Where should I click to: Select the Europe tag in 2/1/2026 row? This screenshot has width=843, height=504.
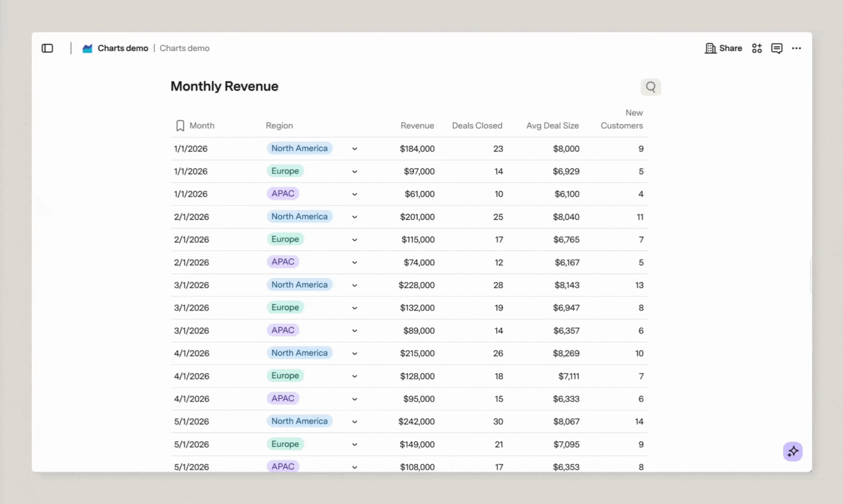click(285, 239)
